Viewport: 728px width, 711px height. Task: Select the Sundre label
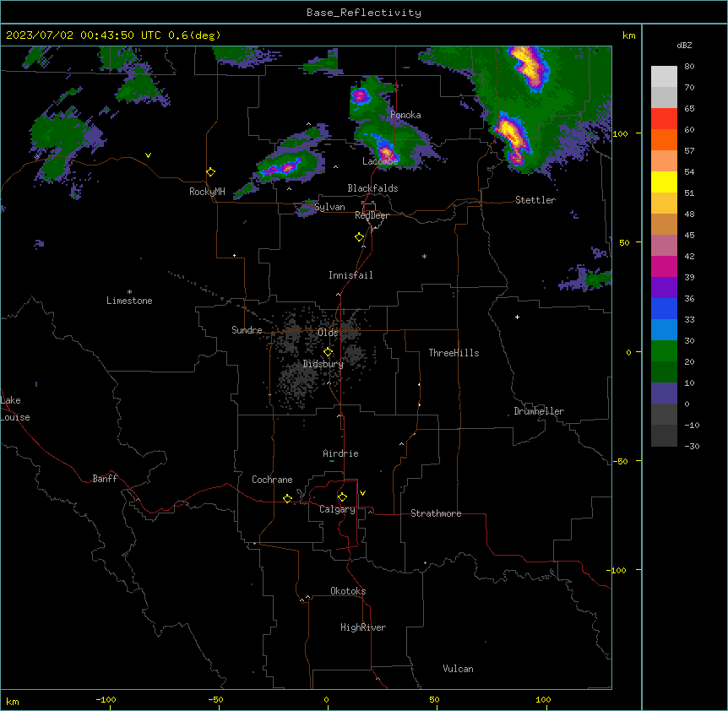coord(247,330)
